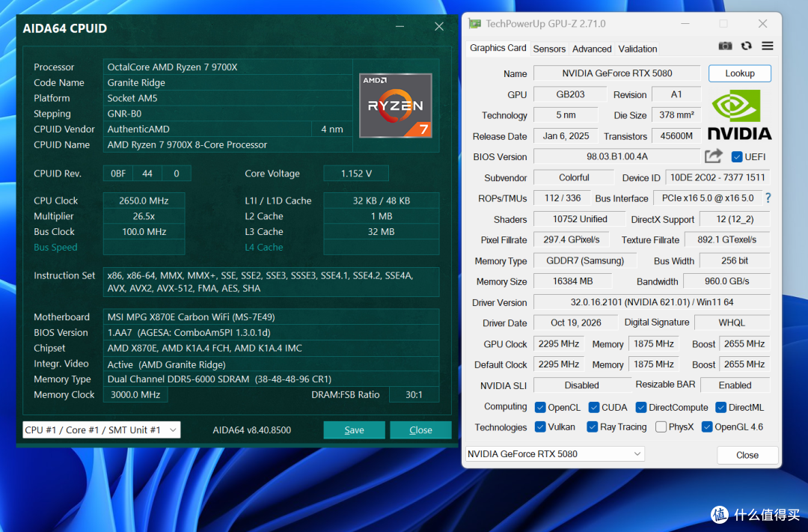Minimize the AIDA64 CPUID window
Screen dimensions: 808x532
(400, 26)
